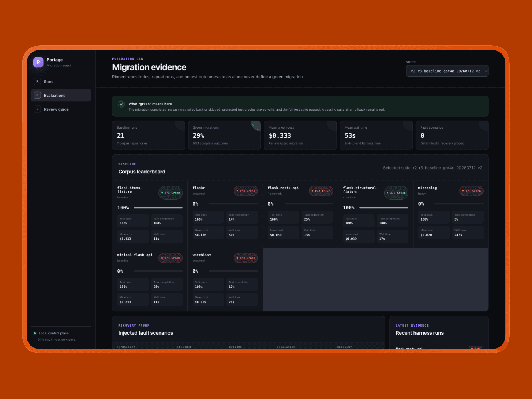This screenshot has width=532, height=399.
Task: Click the RECOVERY column header
Action: [344, 347]
